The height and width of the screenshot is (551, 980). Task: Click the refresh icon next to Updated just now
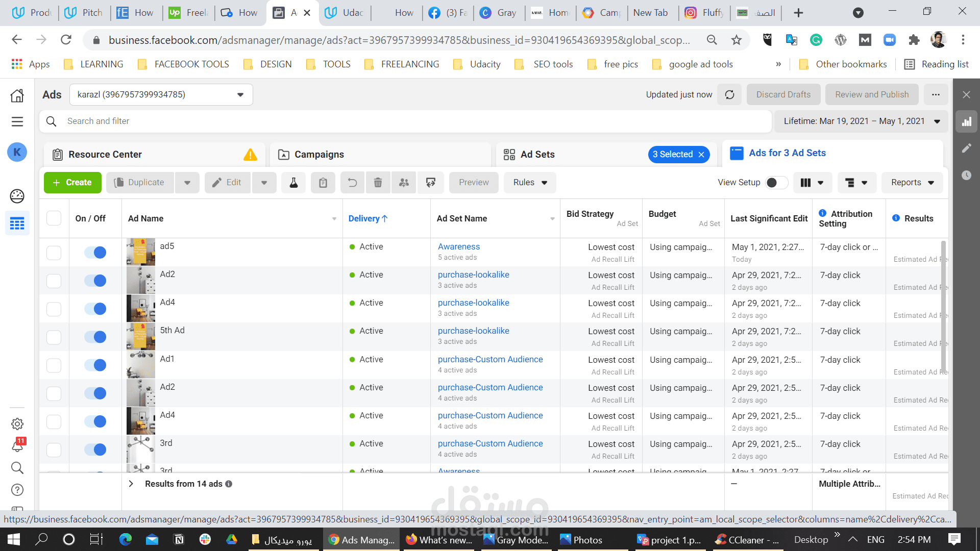tap(729, 94)
